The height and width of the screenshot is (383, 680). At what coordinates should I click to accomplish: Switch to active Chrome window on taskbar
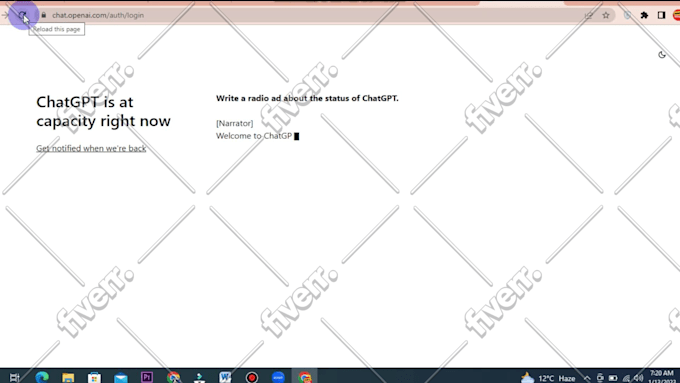[305, 377]
